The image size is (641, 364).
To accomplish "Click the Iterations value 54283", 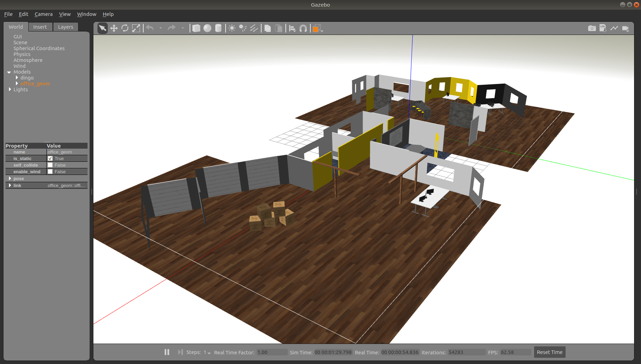I will coord(467,352).
